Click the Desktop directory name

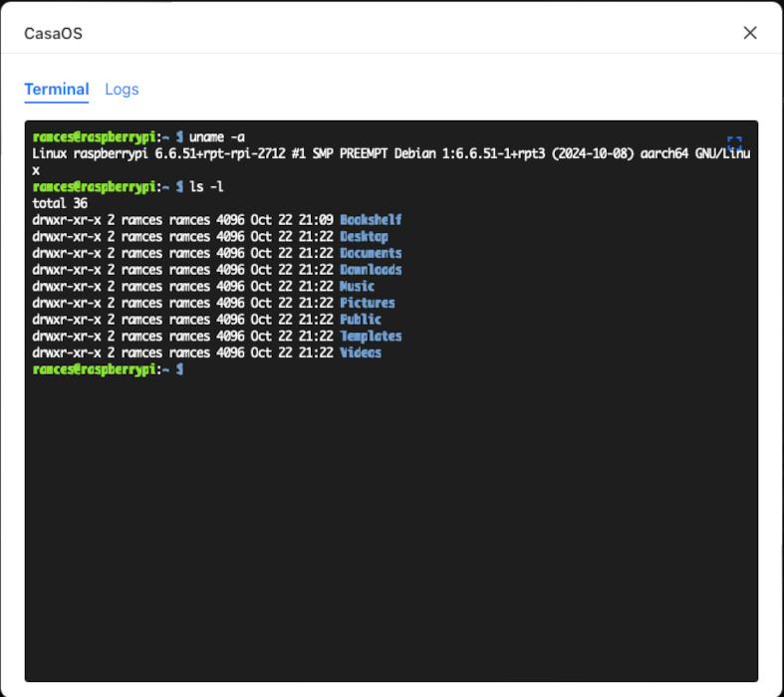coord(364,236)
